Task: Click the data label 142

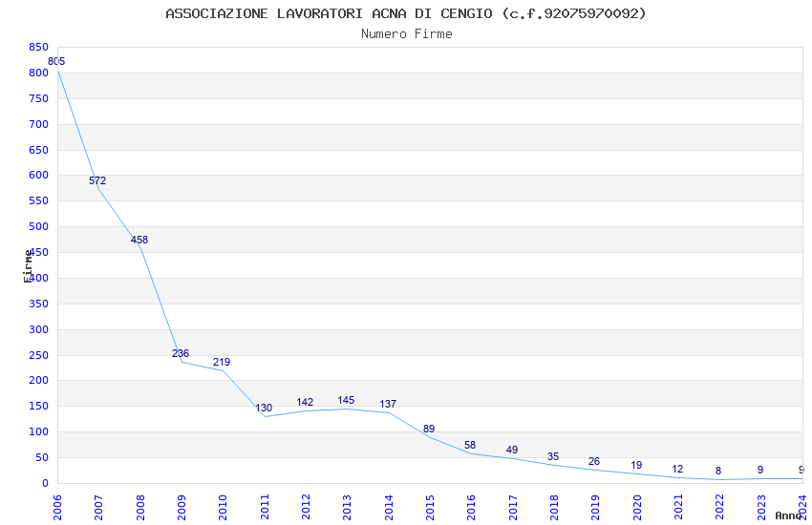Action: (x=305, y=403)
